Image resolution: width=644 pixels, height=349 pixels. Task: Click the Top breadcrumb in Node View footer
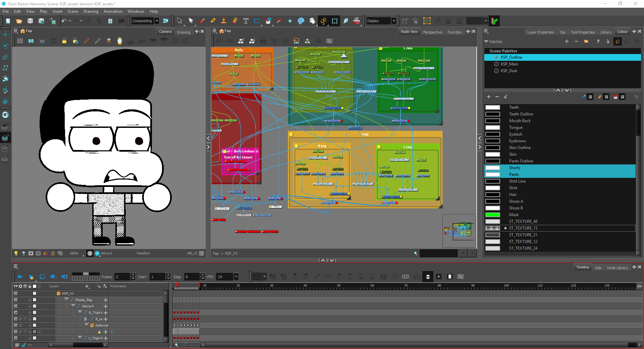216,253
